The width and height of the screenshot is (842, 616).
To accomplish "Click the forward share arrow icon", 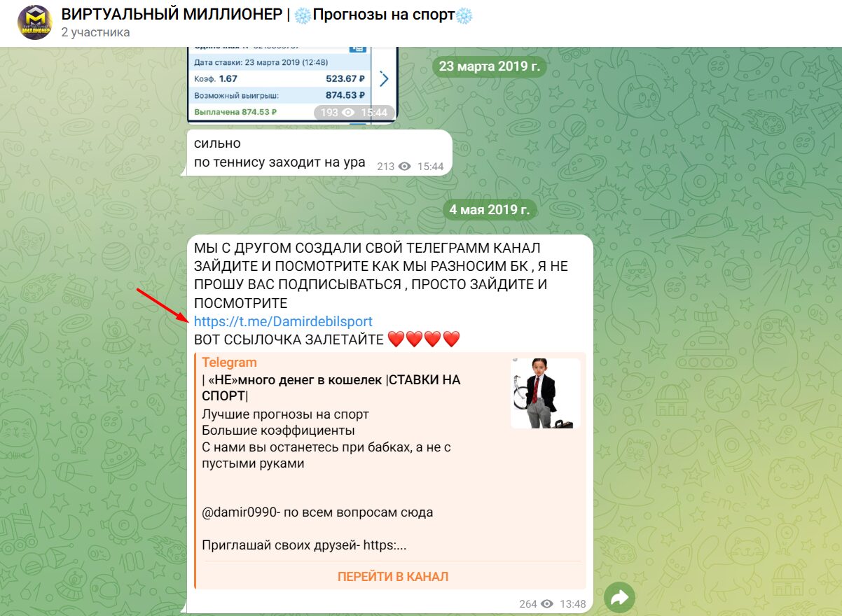I will coord(619,598).
